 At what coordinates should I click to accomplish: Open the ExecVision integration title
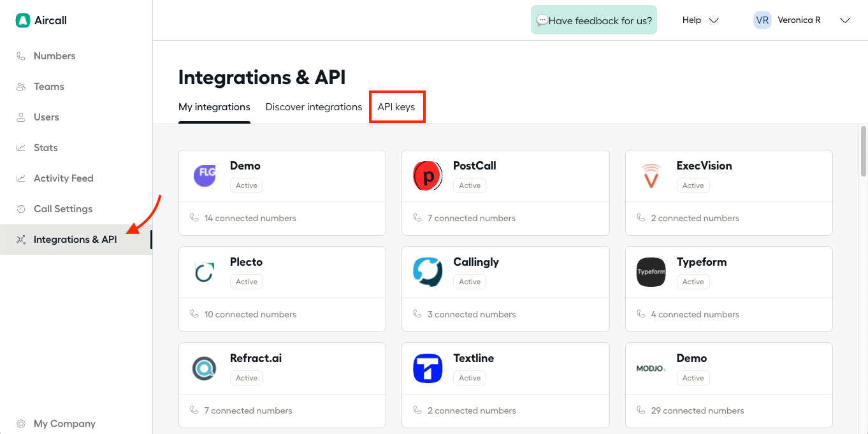click(704, 166)
